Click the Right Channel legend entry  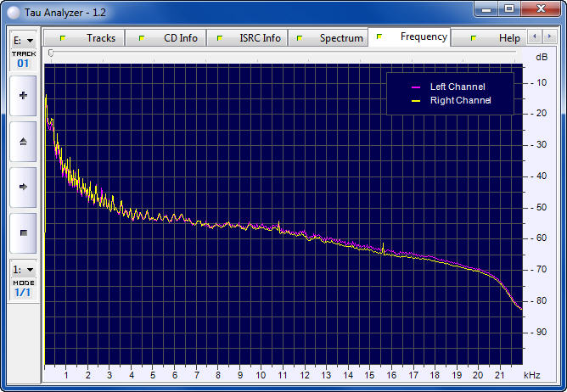tap(452, 100)
